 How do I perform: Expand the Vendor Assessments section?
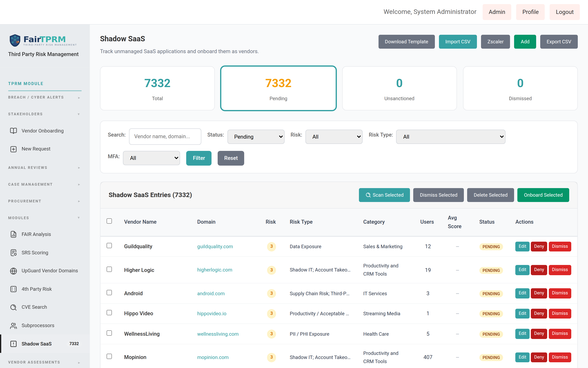click(x=45, y=362)
